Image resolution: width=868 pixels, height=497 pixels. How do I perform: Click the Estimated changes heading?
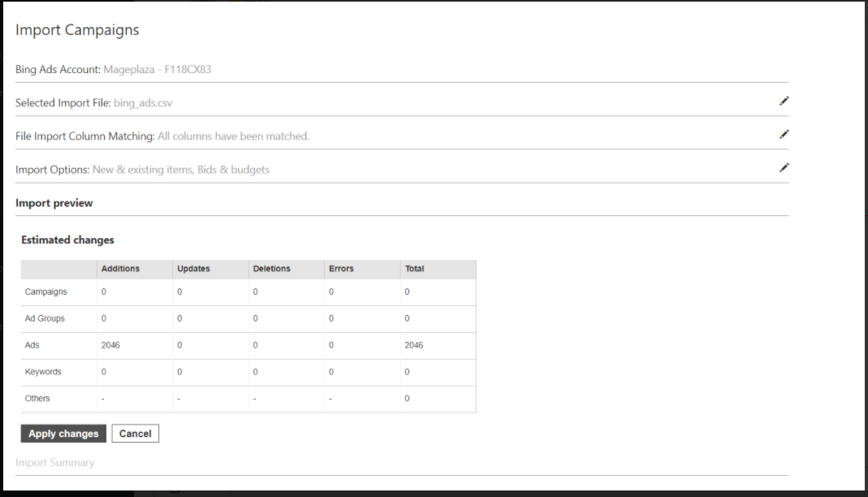[x=67, y=240]
